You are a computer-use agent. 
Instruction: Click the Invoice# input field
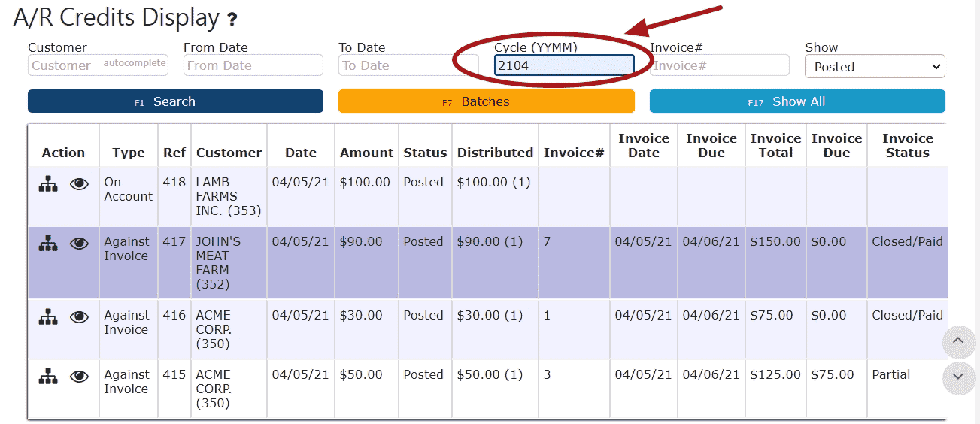point(720,65)
